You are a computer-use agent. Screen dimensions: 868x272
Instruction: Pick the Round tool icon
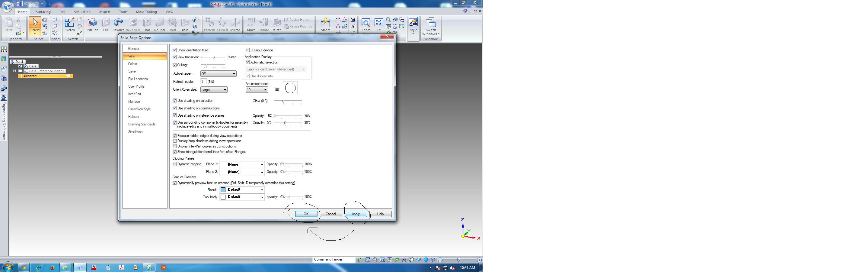point(159,25)
